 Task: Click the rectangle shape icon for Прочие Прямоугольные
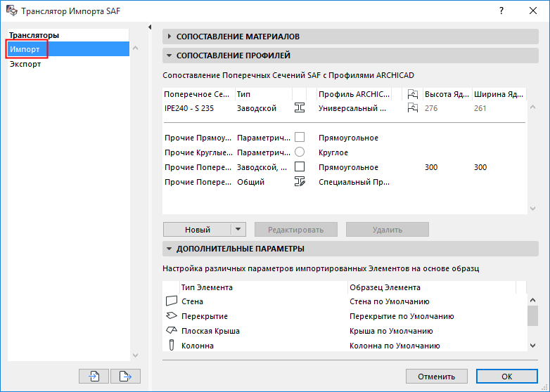tap(300, 138)
